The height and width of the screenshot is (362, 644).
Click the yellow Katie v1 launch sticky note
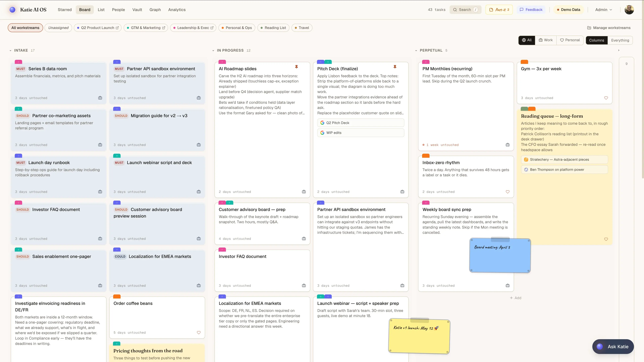419,336
